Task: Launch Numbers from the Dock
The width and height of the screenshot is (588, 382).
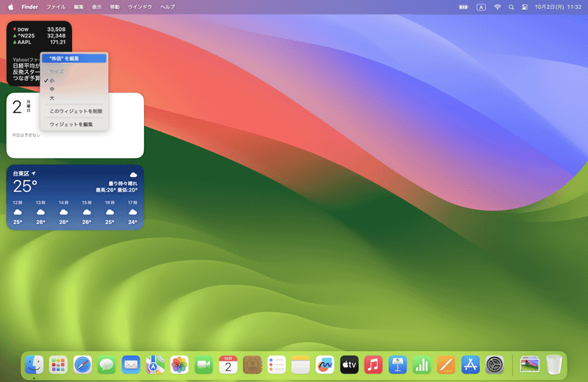Action: (x=422, y=365)
